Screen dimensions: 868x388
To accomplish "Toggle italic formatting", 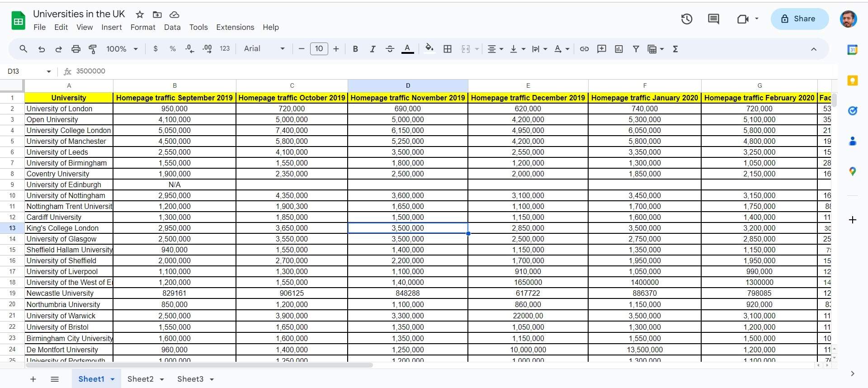I will coord(373,49).
